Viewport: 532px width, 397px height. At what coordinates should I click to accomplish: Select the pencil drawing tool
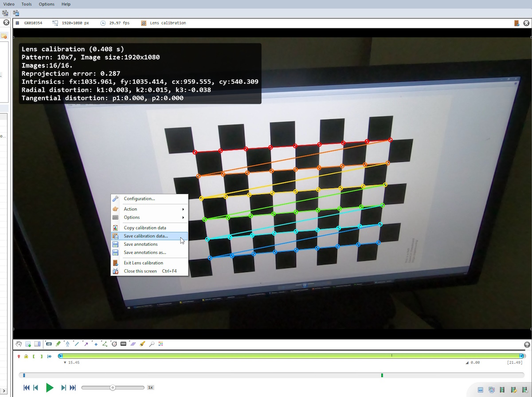(x=58, y=344)
